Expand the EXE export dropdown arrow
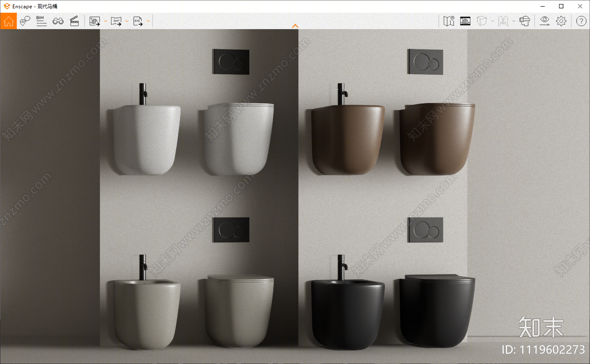The width and height of the screenshot is (590, 364). click(x=148, y=21)
